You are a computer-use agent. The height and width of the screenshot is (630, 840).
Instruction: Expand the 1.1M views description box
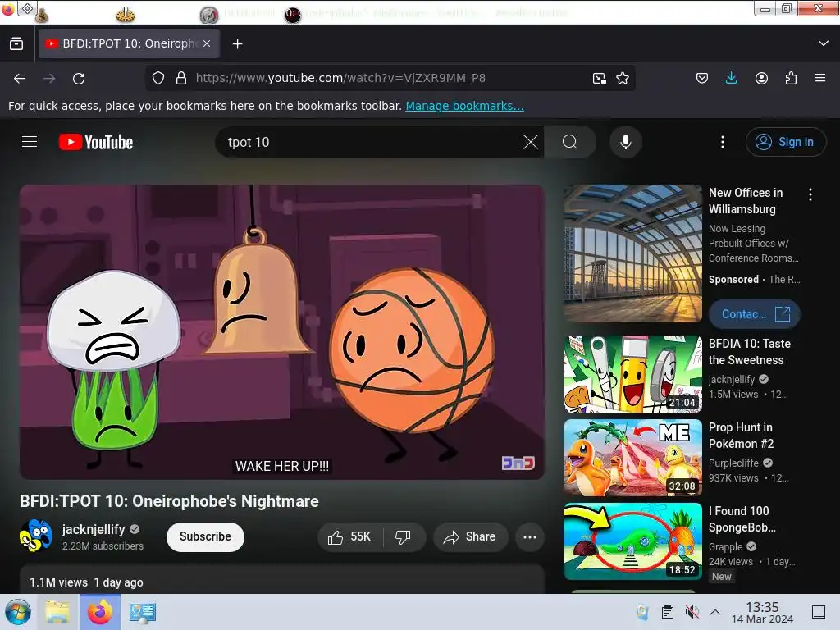282,580
